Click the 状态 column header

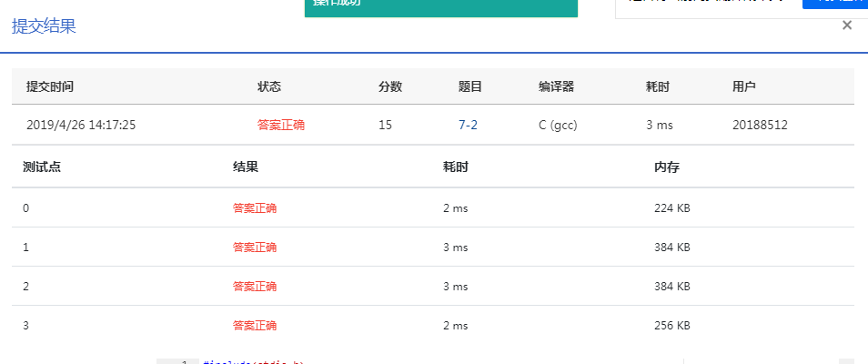pyautogui.click(x=269, y=87)
